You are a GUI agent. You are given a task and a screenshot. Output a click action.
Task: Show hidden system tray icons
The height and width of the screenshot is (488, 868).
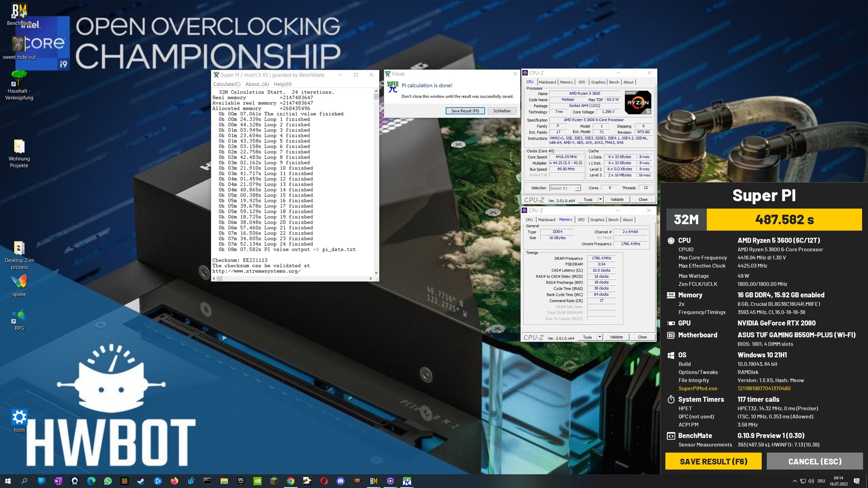tap(795, 481)
